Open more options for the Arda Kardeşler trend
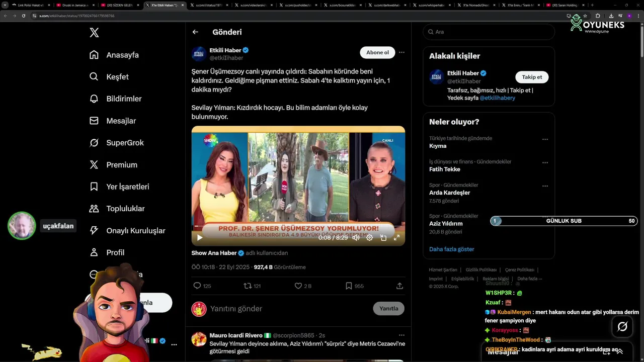Image resolution: width=644 pixels, height=362 pixels. [x=545, y=186]
